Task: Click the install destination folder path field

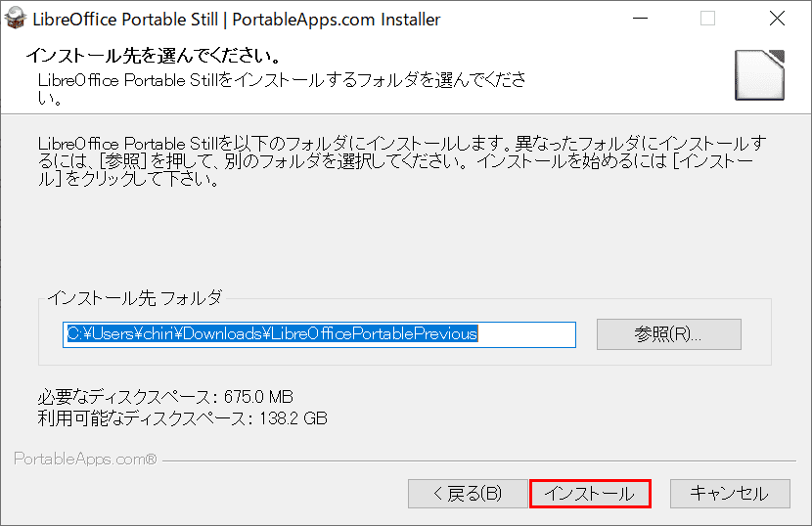Action: click(x=319, y=334)
